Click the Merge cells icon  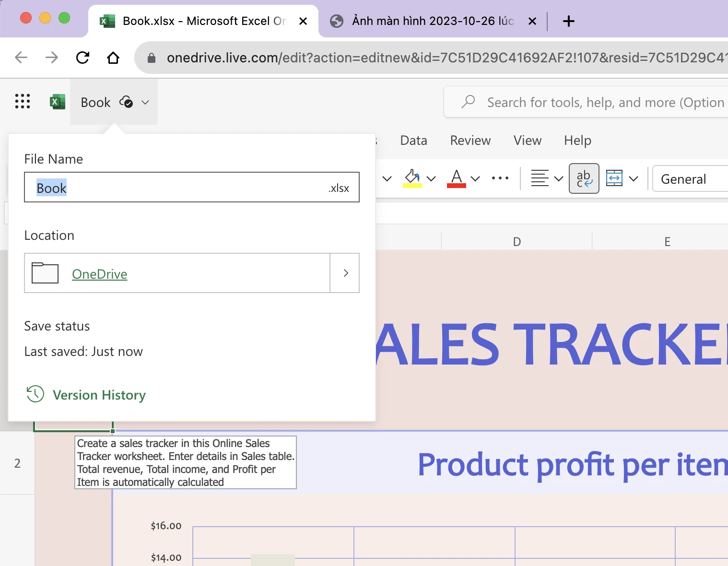[614, 178]
